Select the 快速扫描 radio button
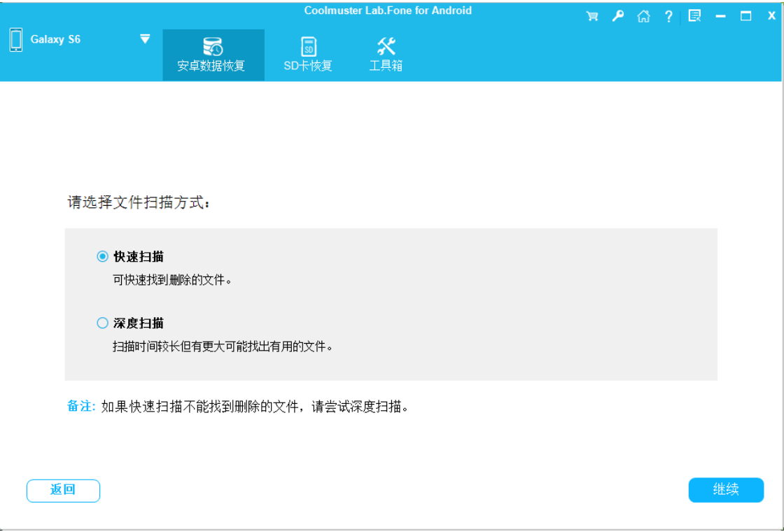This screenshot has width=784, height=532. click(103, 257)
